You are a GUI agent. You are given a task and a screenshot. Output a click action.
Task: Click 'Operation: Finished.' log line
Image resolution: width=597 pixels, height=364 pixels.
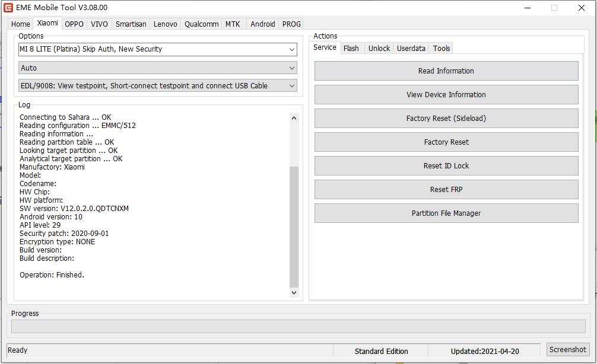point(52,275)
